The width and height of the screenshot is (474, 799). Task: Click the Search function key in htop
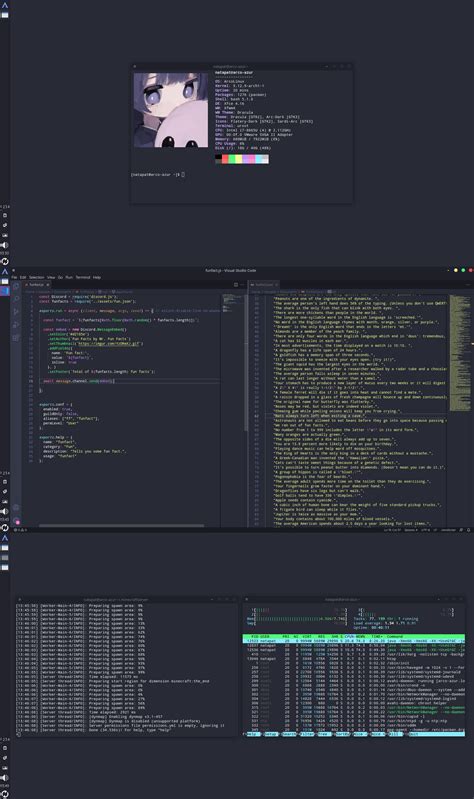(288, 734)
